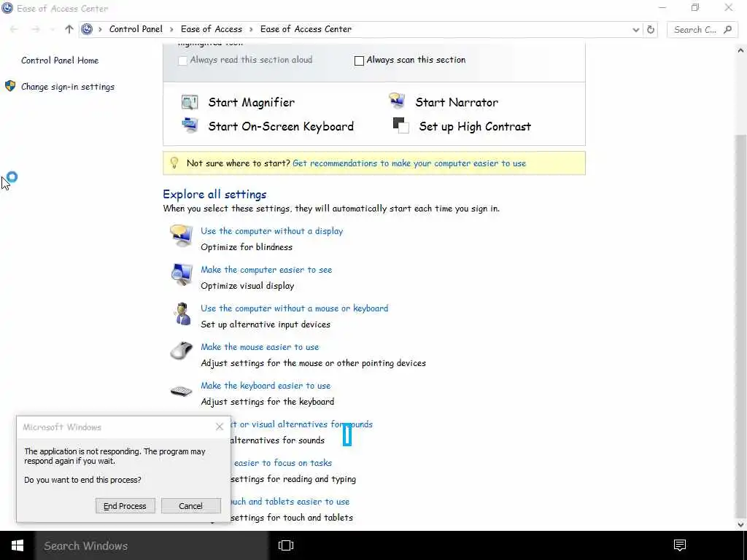Select Control Panel in the breadcrumb

click(136, 29)
